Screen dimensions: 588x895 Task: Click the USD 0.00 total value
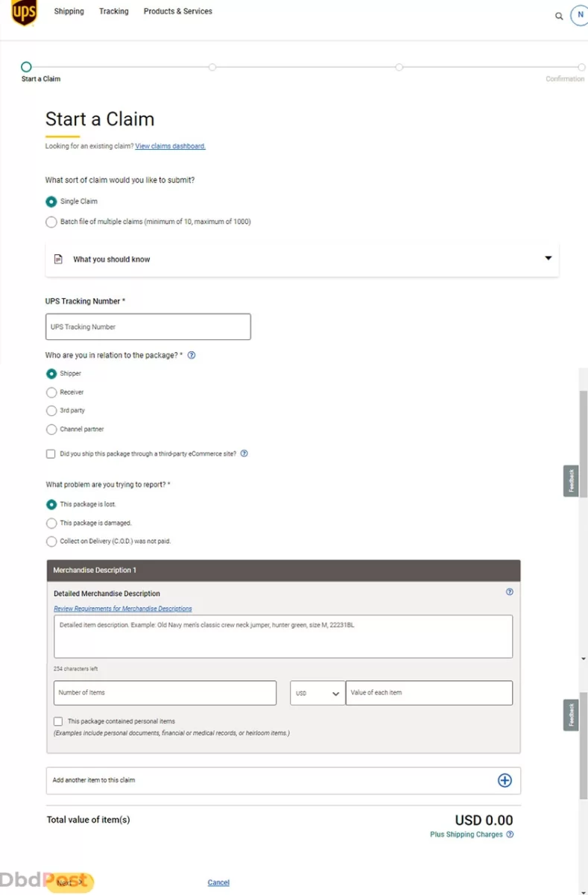484,820
